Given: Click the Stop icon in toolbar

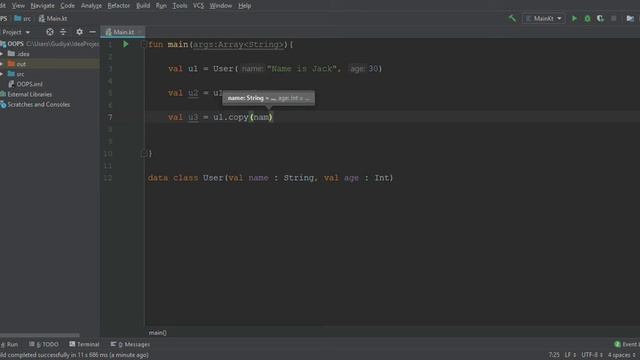Looking at the screenshot, I should [613, 18].
